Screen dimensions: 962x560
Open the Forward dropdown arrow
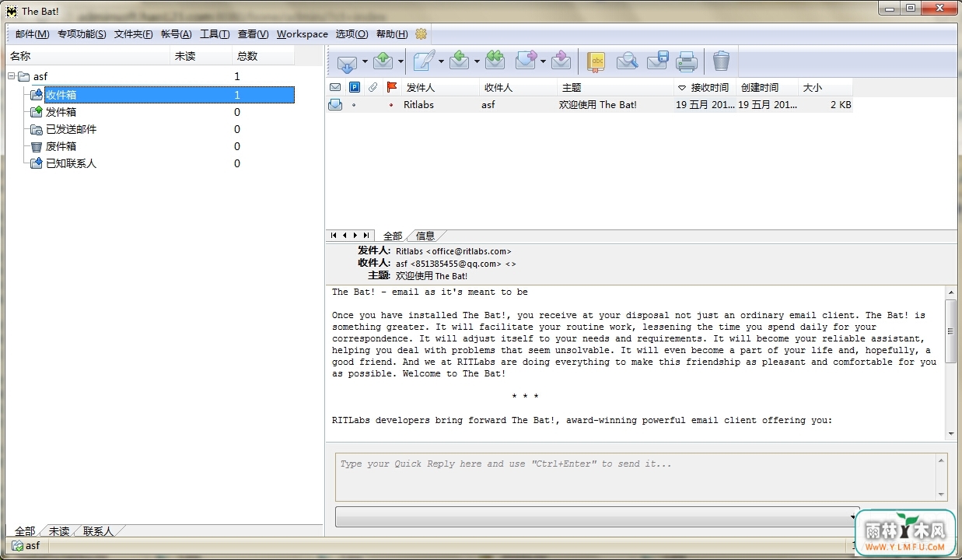coord(543,61)
